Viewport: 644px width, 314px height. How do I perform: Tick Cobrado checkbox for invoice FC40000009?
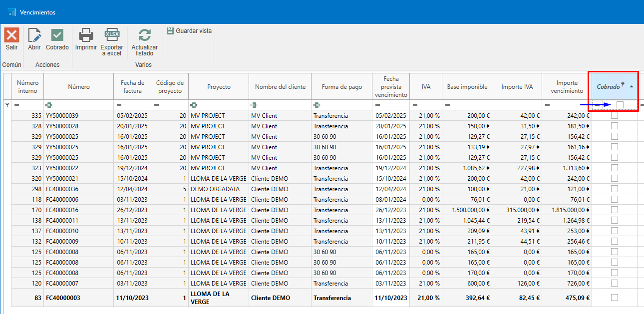tap(615, 241)
